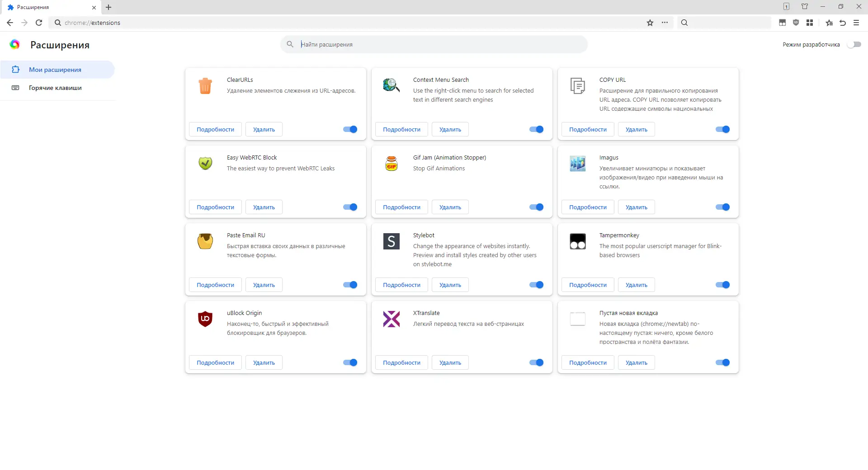868x470 pixels.
Task: Click the tab counter icon in the title bar
Action: (x=787, y=7)
